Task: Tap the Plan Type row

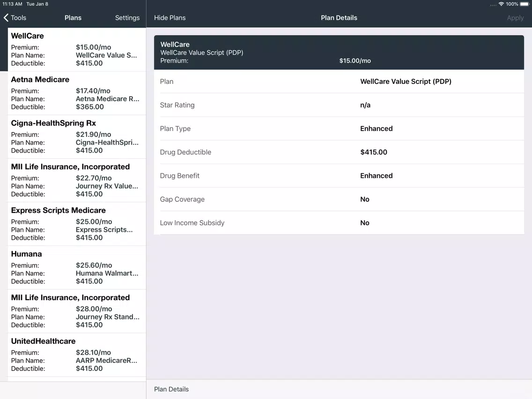Action: 339,129
